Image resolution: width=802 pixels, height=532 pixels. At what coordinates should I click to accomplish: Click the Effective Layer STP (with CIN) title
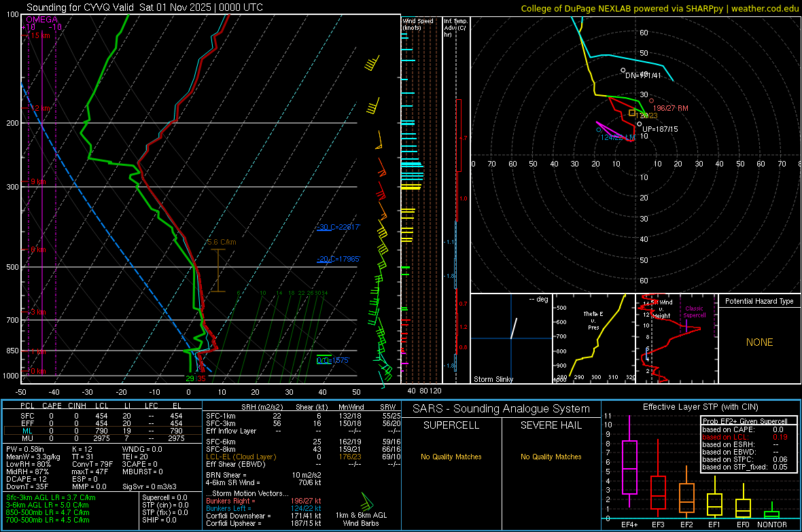(700, 407)
